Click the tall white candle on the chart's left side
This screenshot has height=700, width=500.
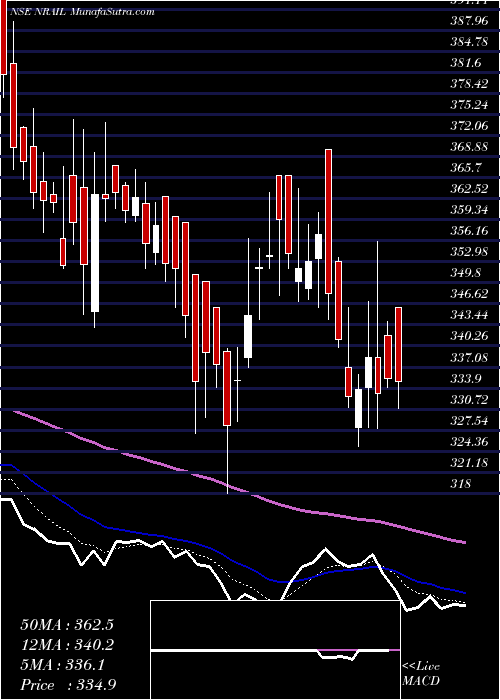tap(95, 253)
